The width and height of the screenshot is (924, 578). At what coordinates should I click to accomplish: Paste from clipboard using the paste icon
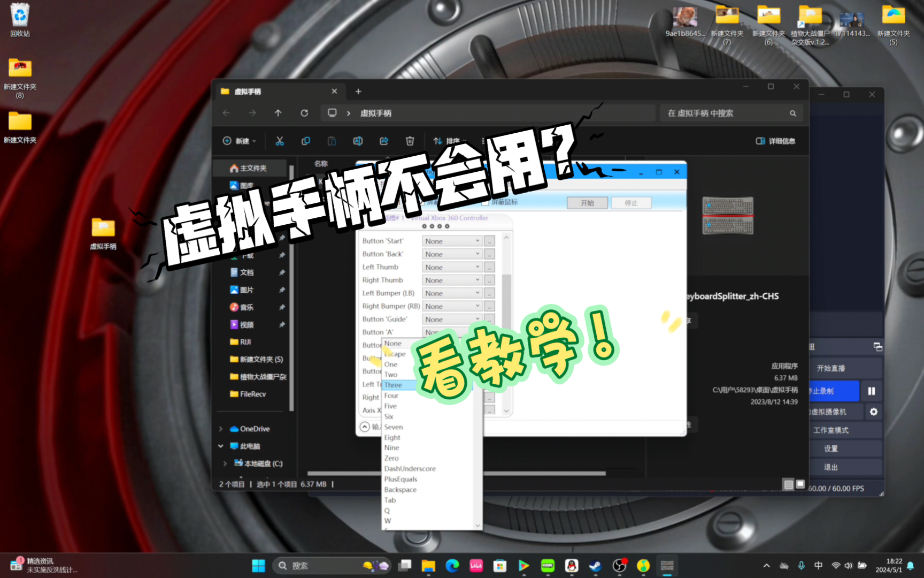pos(332,141)
